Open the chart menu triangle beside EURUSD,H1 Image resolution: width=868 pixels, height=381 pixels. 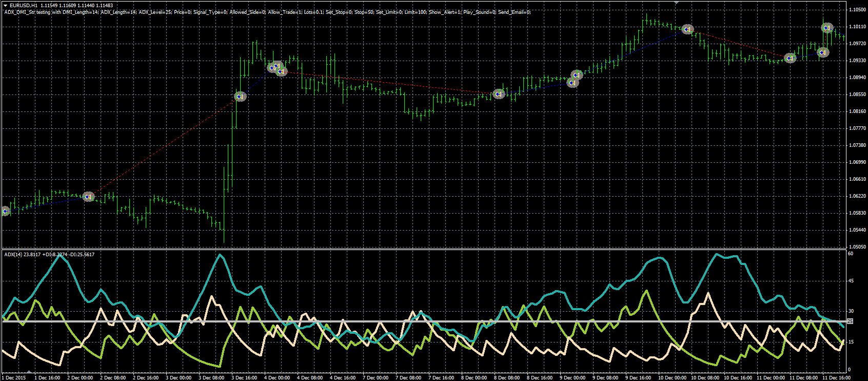click(x=6, y=5)
